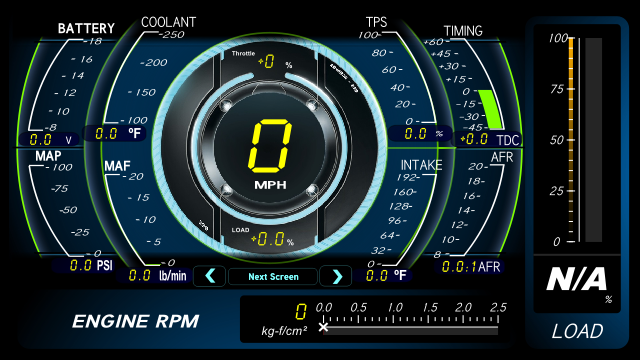Tap the Battery voltage value readout

[49, 140]
